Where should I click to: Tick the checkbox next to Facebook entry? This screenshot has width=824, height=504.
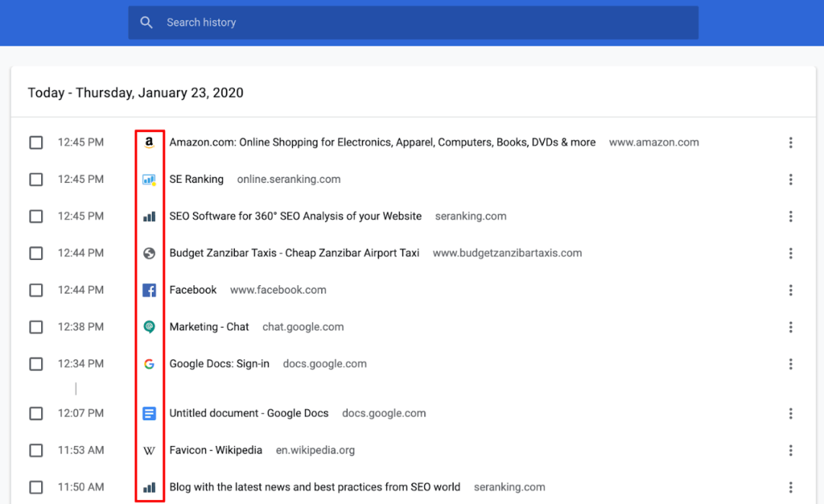[x=36, y=291]
